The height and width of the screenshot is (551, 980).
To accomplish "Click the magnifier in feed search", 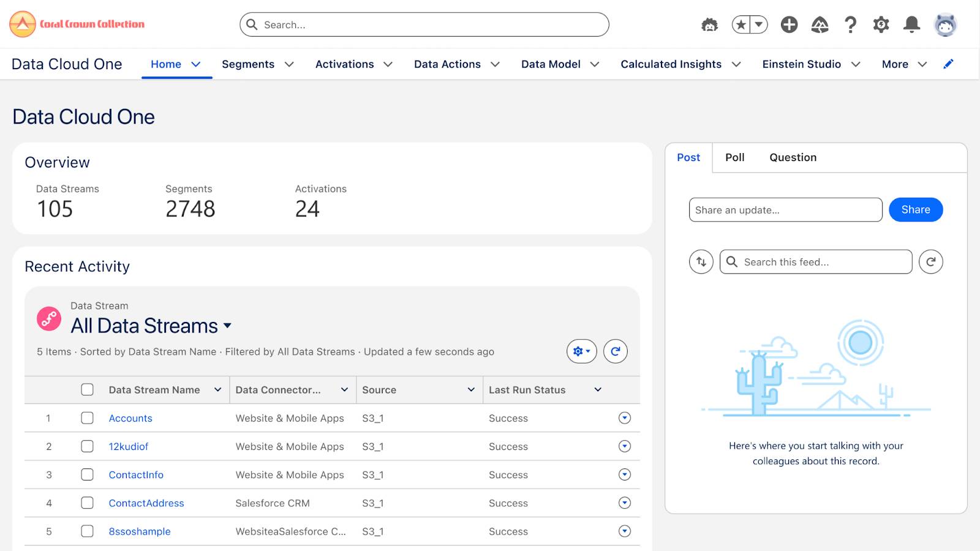I will tap(732, 262).
